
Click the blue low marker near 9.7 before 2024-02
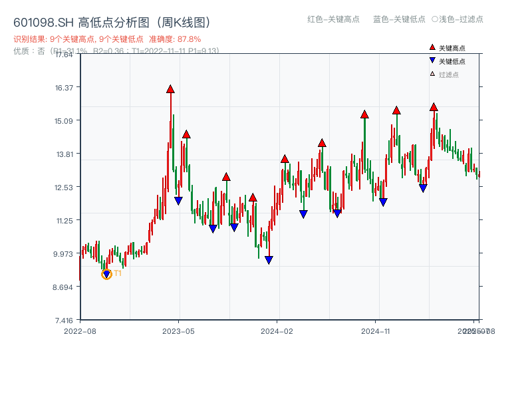pos(269,260)
